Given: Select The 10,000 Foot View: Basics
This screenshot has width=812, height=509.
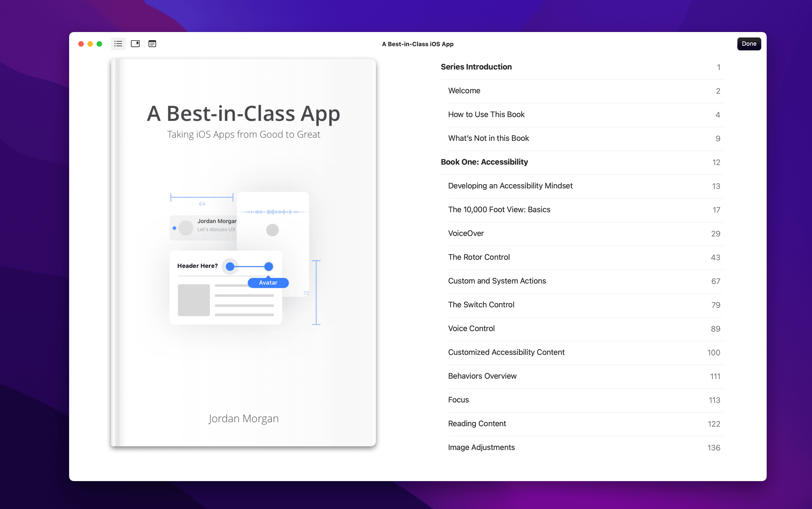Looking at the screenshot, I should [x=586, y=210].
